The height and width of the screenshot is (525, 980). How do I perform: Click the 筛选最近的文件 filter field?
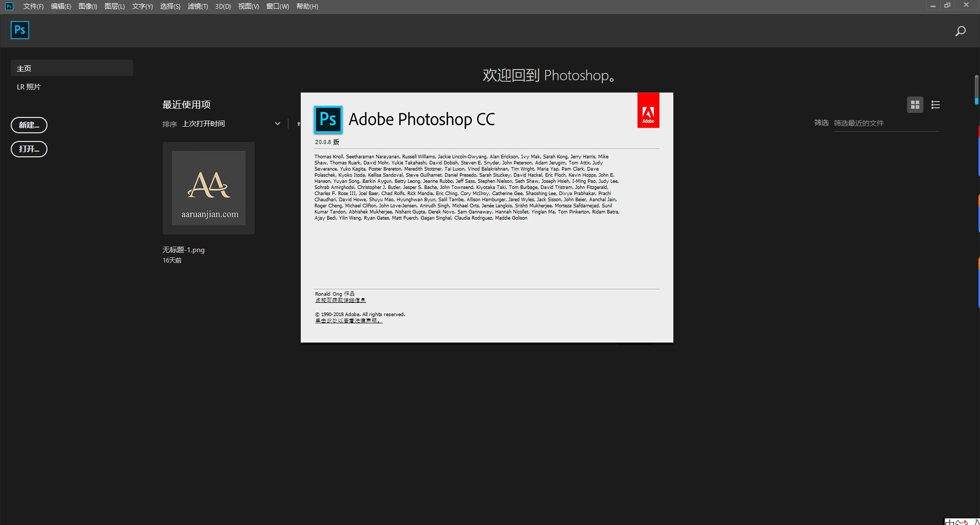tap(885, 123)
